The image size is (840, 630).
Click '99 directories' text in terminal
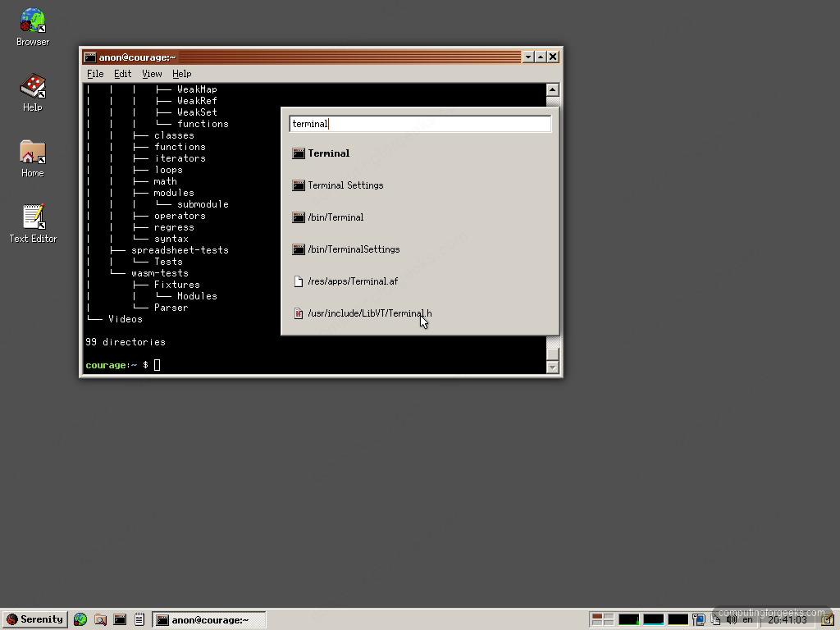126,342
